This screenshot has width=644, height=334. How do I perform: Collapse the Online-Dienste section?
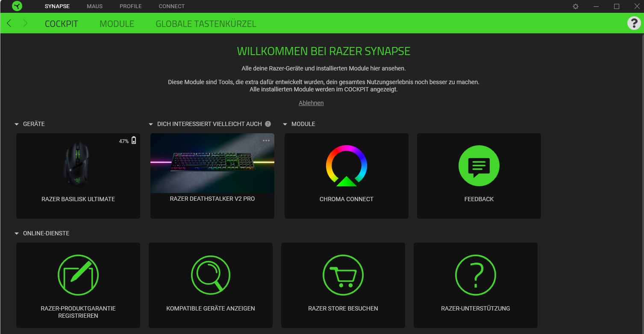[17, 234]
